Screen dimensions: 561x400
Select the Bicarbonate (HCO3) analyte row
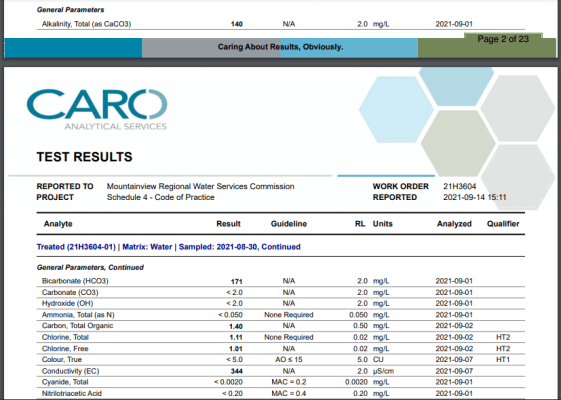click(x=280, y=281)
